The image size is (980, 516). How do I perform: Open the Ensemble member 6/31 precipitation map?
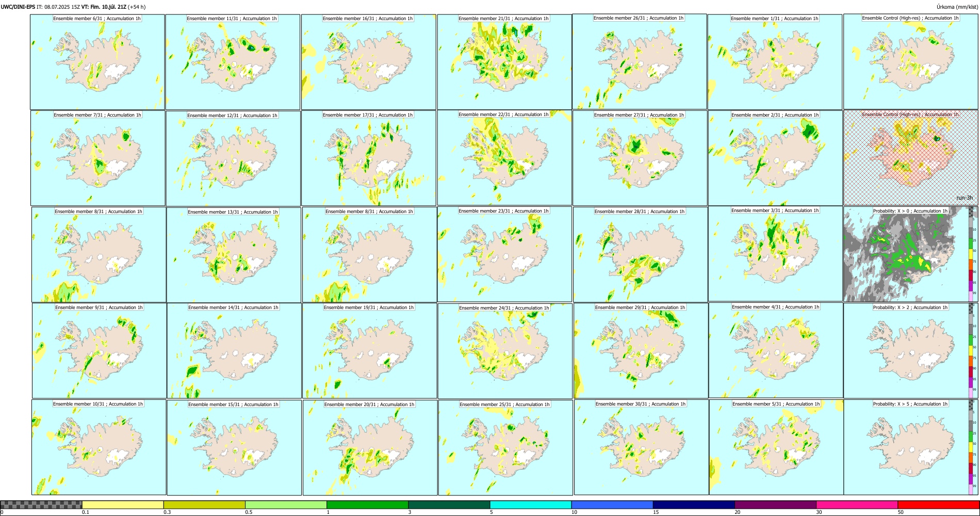(x=97, y=62)
